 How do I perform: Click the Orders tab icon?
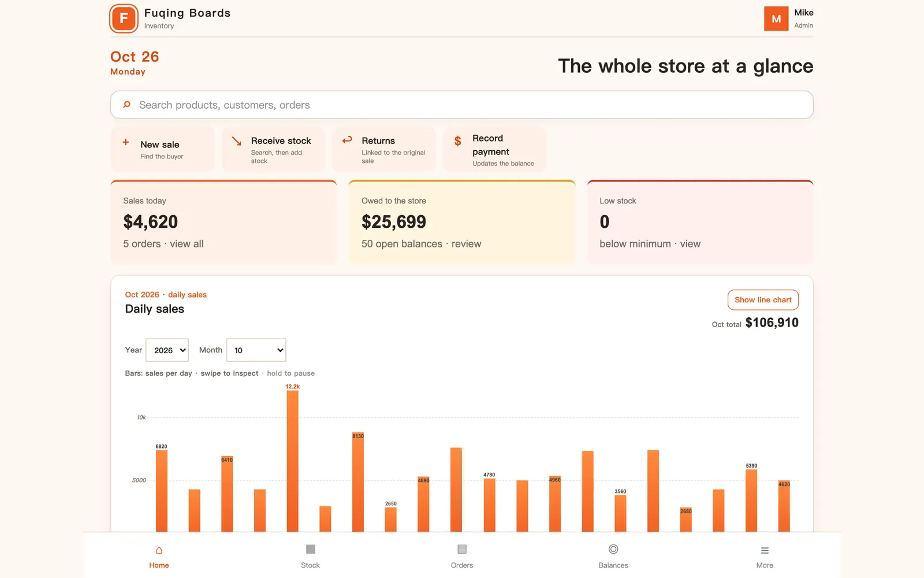[x=462, y=549]
